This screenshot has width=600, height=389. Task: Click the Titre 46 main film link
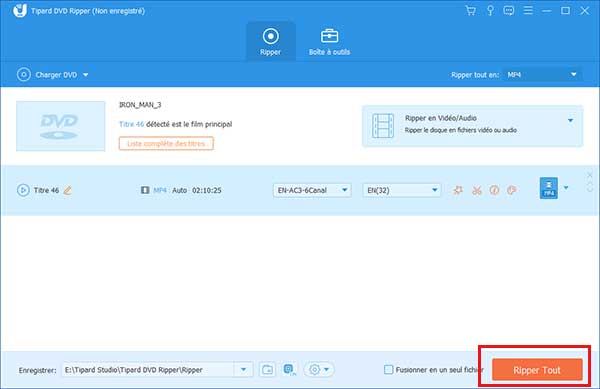[x=131, y=124]
